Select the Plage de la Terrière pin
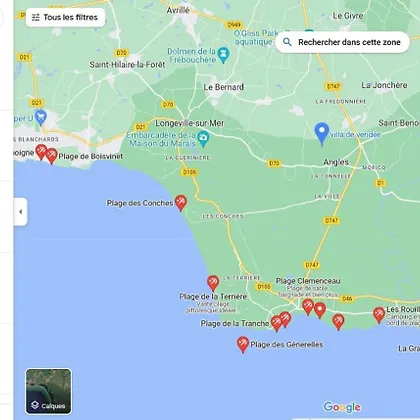Screen dimensions: 420x420 213,283
